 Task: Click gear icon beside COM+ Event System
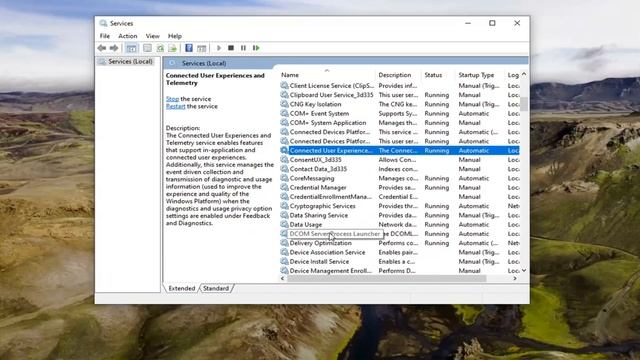284,113
